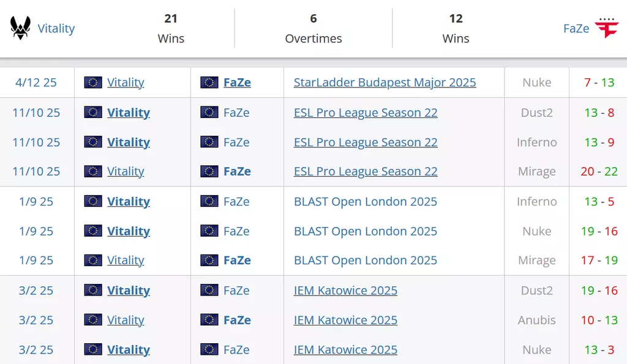
Task: Click the red FaZe logo in header
Action: pyautogui.click(x=607, y=28)
